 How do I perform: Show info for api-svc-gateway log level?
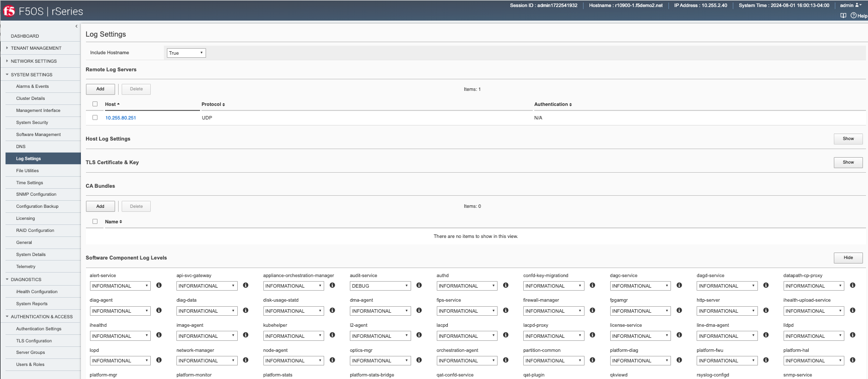click(246, 285)
